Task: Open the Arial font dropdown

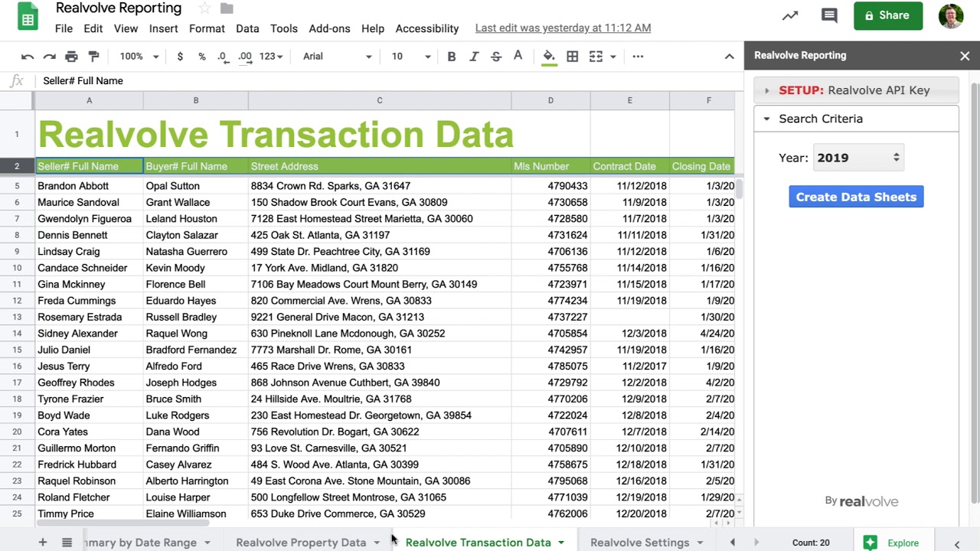Action: click(337, 57)
